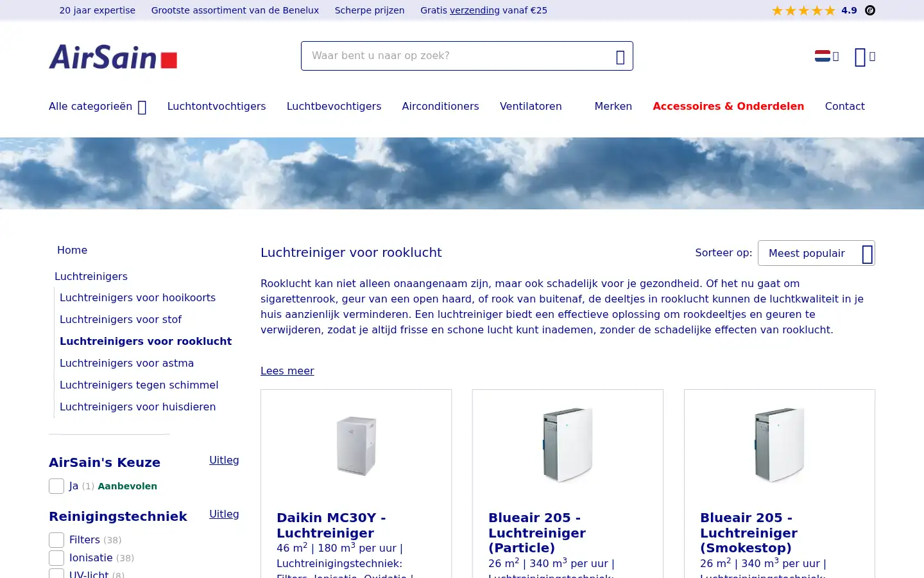
Task: Click the Daikin MC30Y - Luchtreiniger title
Action: pyautogui.click(x=331, y=525)
